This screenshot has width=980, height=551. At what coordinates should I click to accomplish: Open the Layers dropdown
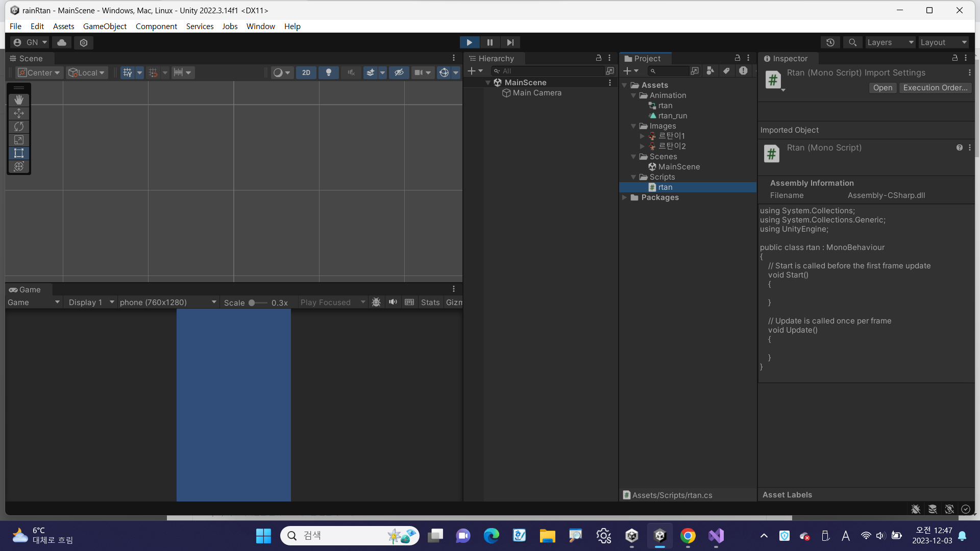pyautogui.click(x=890, y=42)
